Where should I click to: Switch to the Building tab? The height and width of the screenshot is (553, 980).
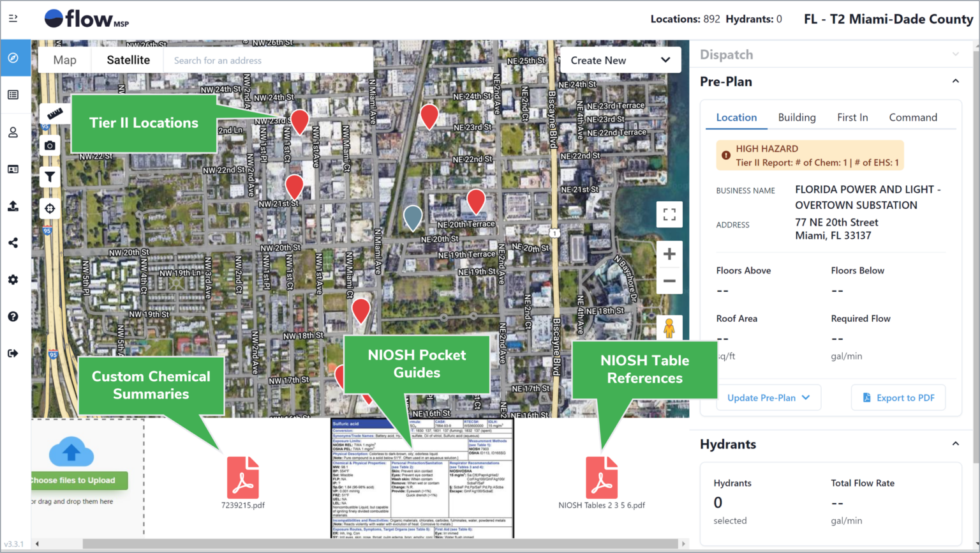point(796,117)
